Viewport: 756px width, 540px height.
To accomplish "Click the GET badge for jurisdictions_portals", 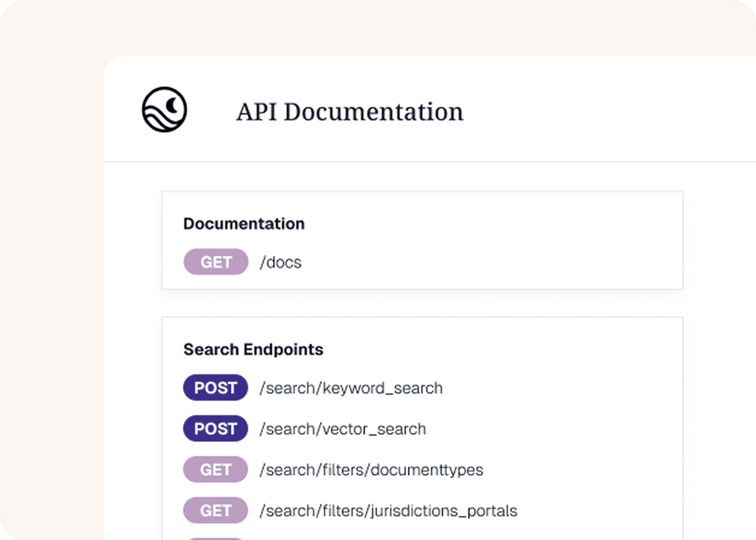I will coord(215,510).
